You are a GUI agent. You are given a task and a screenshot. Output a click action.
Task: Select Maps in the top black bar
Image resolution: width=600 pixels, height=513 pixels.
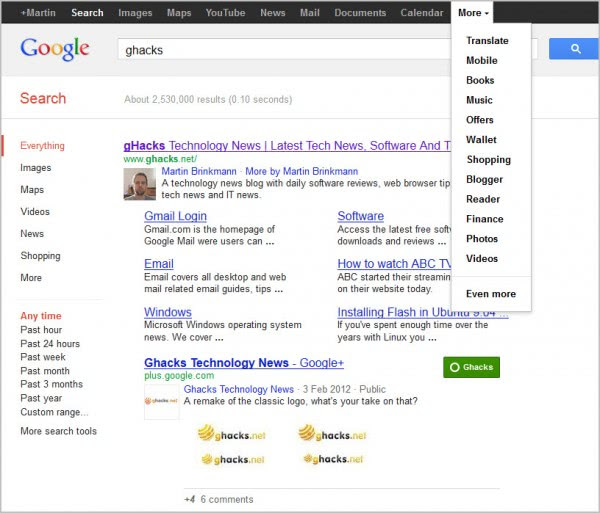coord(179,13)
